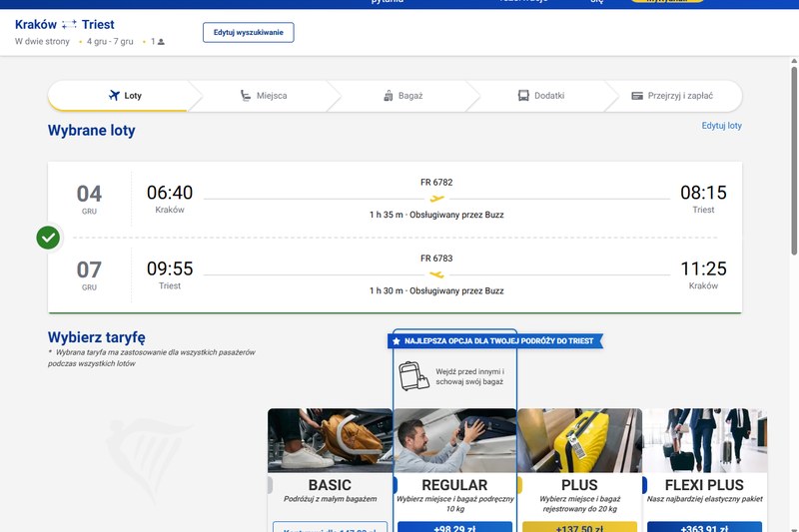Click 1 h 30 m Obsługiwany przez Buzz text
The image size is (799, 532).
[436, 290]
